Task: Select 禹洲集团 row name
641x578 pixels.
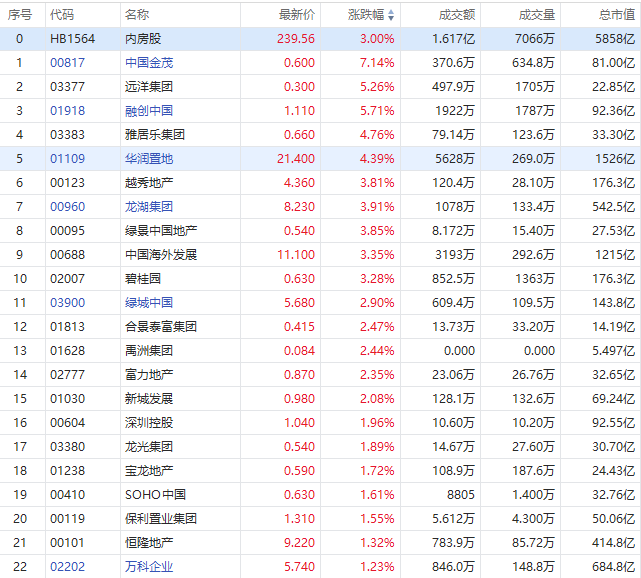Action: [x=149, y=351]
